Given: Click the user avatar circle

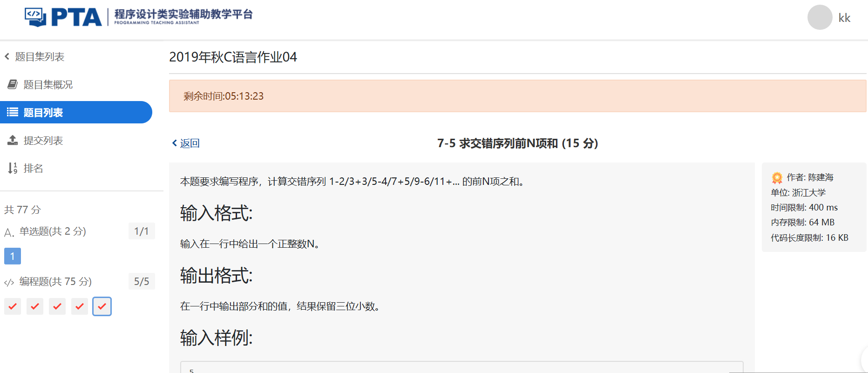Looking at the screenshot, I should tap(820, 18).
